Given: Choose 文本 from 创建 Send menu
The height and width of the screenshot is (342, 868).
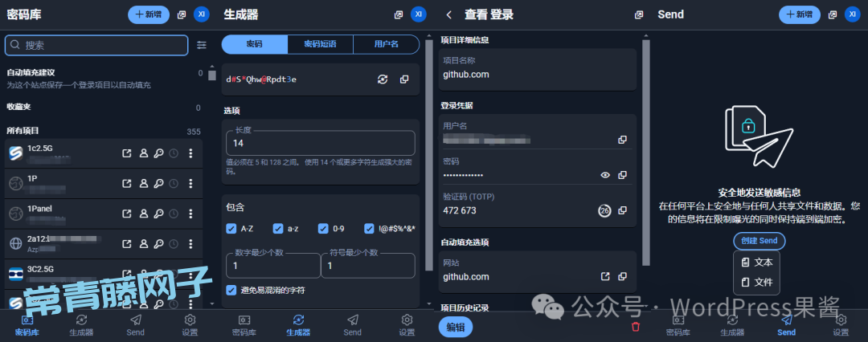Looking at the screenshot, I should (757, 262).
